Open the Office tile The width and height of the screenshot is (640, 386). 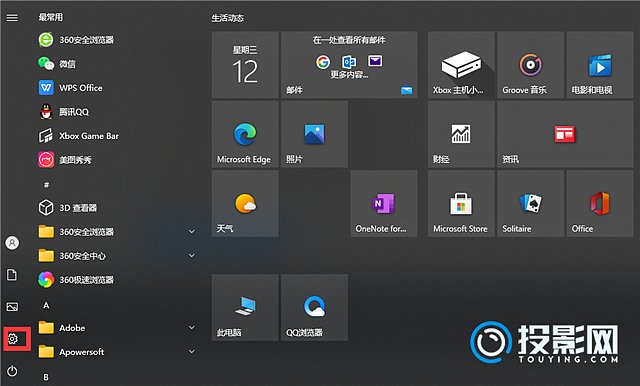click(600, 204)
